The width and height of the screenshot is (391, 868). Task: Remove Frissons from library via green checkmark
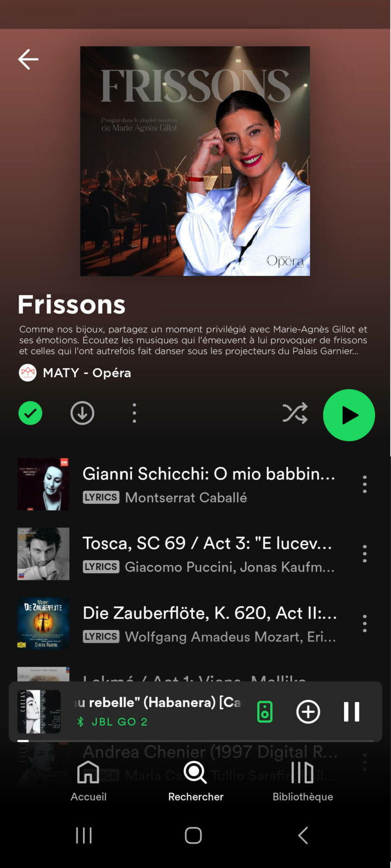(30, 413)
